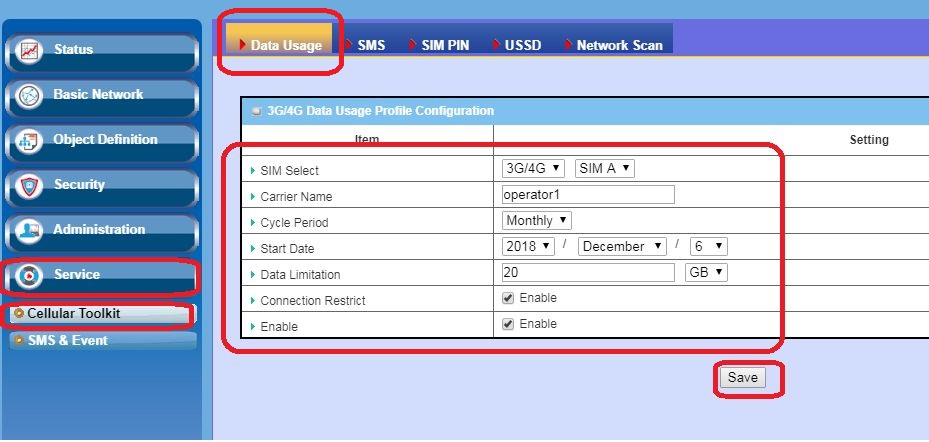Image resolution: width=929 pixels, height=442 pixels.
Task: Open the Basic Network menu
Action: click(101, 98)
